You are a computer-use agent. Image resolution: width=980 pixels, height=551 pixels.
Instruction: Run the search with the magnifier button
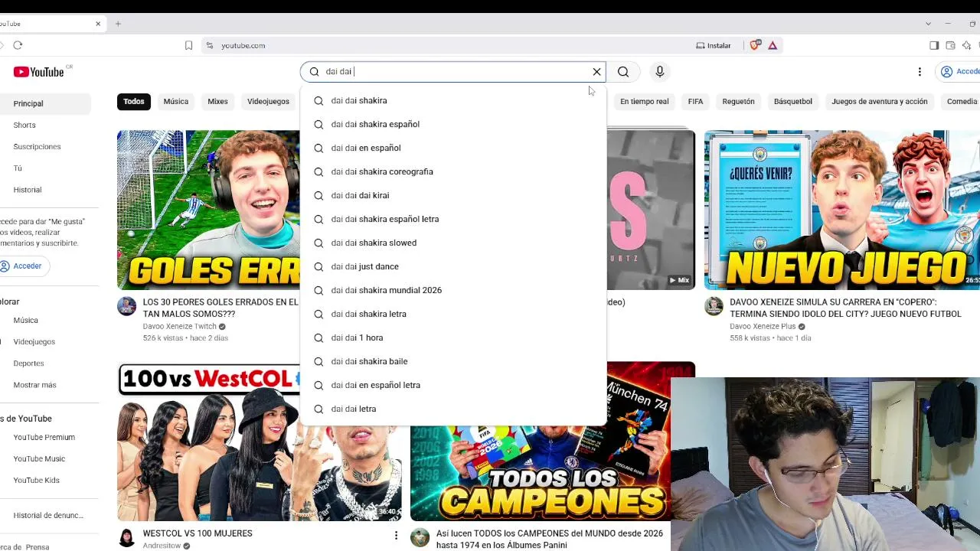[x=623, y=72]
